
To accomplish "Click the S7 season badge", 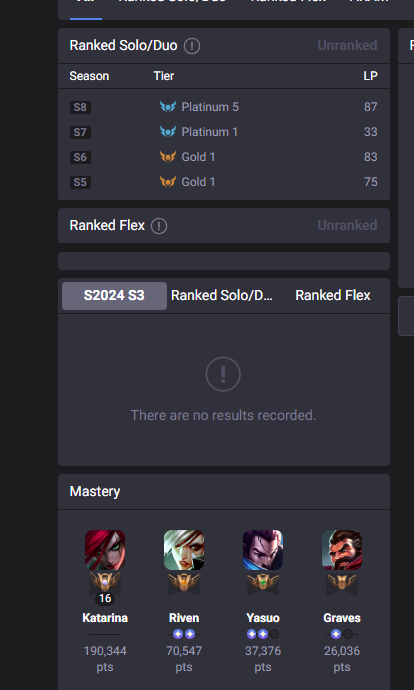I will coord(80,132).
